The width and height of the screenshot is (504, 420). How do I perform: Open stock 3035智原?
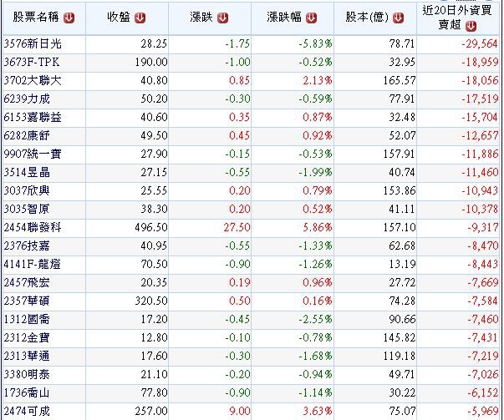tap(27, 209)
